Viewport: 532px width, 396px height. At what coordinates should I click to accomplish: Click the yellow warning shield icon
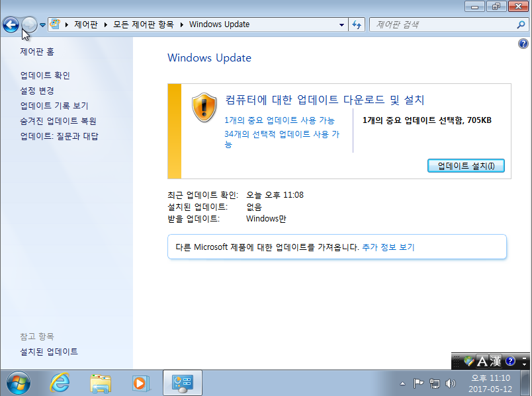coord(204,108)
